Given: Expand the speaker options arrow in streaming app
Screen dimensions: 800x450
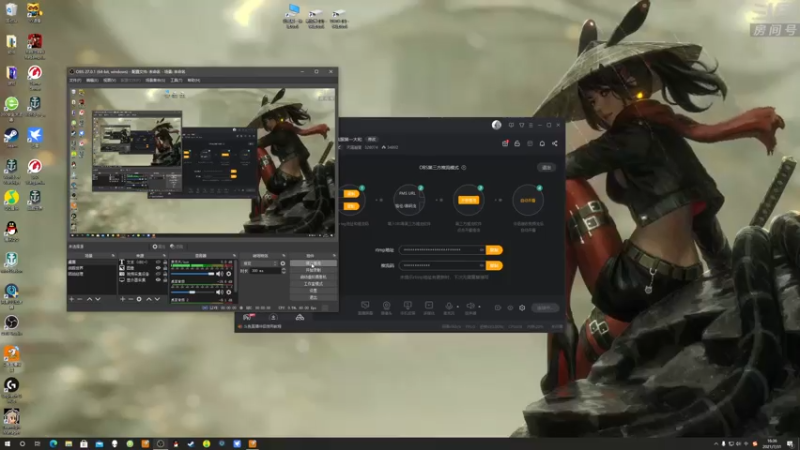Looking at the screenshot, I should 479,307.
